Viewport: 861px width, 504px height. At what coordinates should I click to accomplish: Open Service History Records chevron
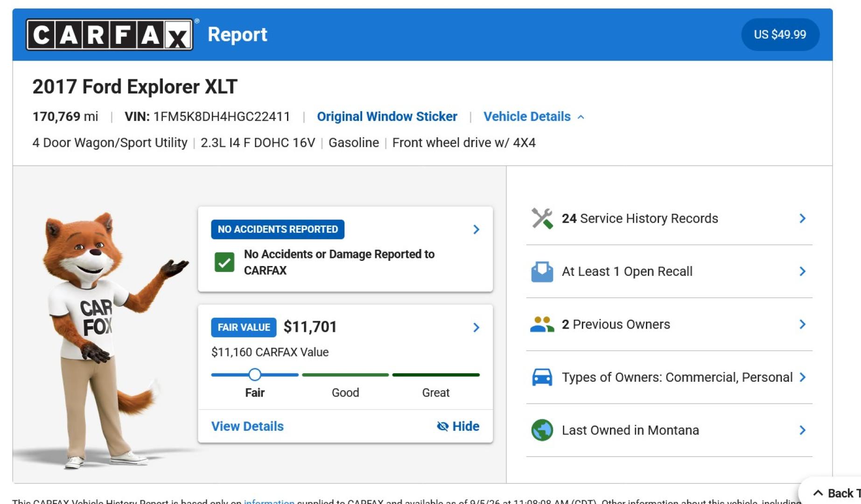[802, 218]
